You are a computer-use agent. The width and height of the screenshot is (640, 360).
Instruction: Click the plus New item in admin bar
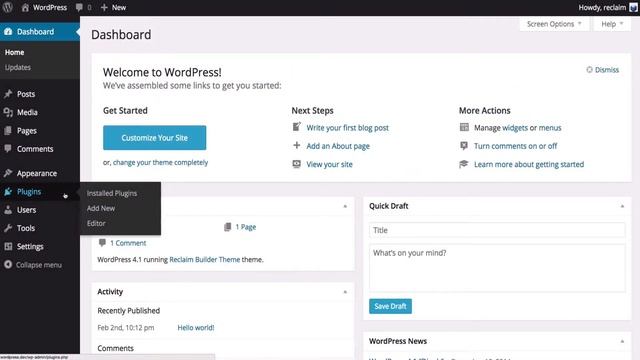pyautogui.click(x=113, y=7)
